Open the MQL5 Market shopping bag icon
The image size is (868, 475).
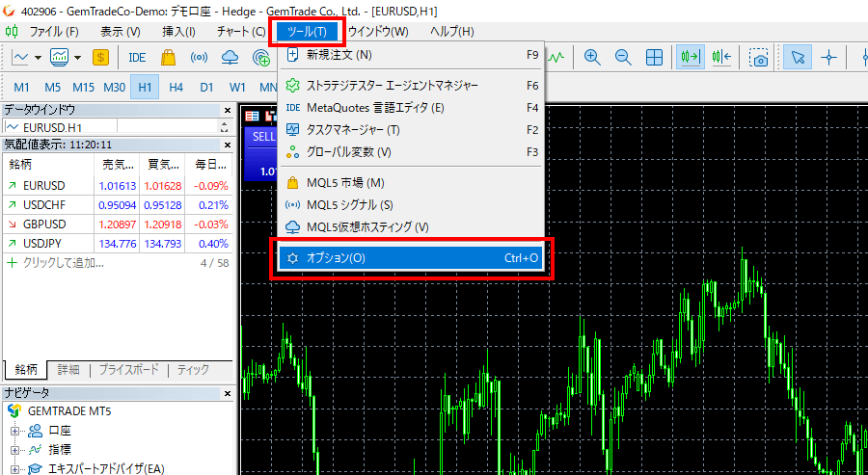168,57
